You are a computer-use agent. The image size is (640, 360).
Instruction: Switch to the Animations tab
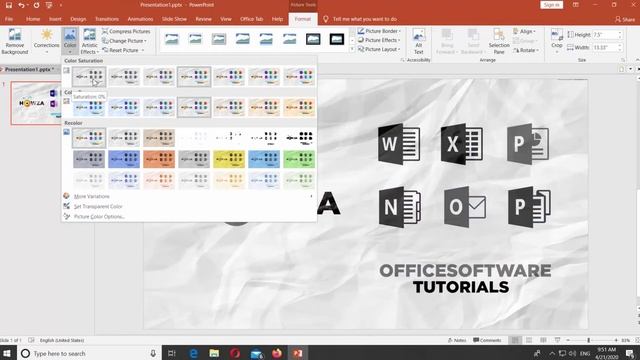[x=140, y=19]
